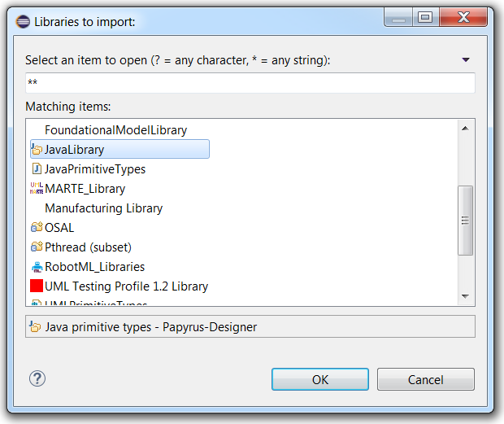Image resolution: width=504 pixels, height=424 pixels.
Task: Click the red UML Testing Profile icon
Action: pos(36,286)
